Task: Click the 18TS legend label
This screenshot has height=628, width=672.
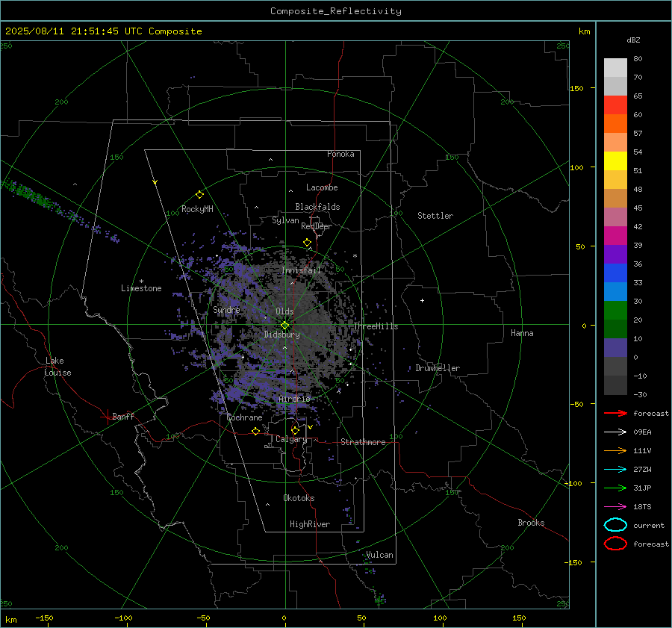Action: point(642,507)
